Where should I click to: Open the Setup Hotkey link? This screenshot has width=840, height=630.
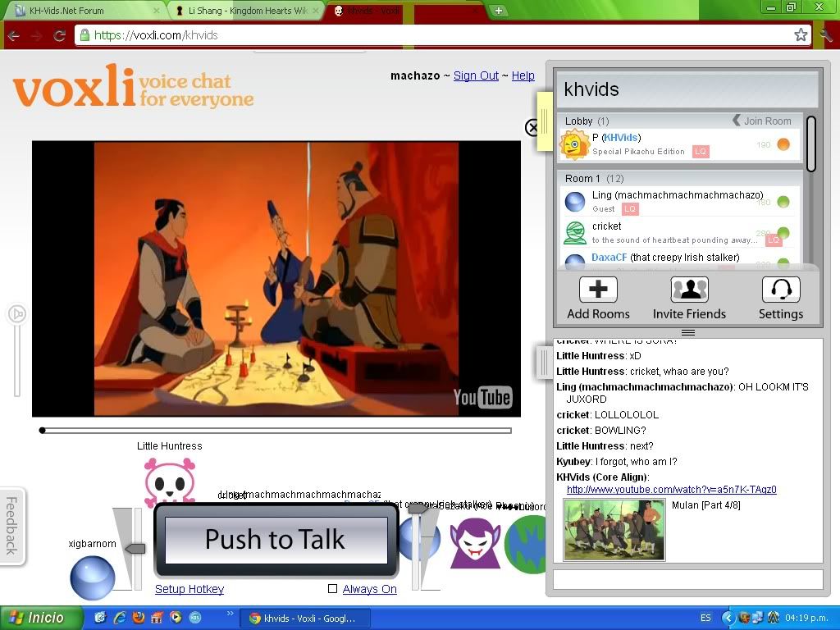tap(189, 589)
